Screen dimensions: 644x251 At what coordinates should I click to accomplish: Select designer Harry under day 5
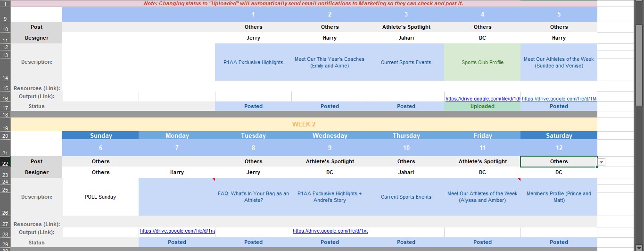[559, 38]
